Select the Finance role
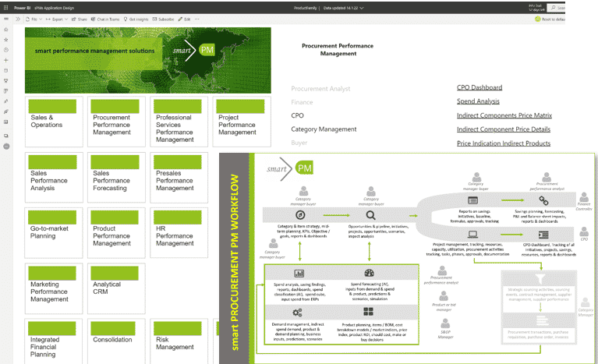Screen dimensions: 598x364 pyautogui.click(x=302, y=102)
